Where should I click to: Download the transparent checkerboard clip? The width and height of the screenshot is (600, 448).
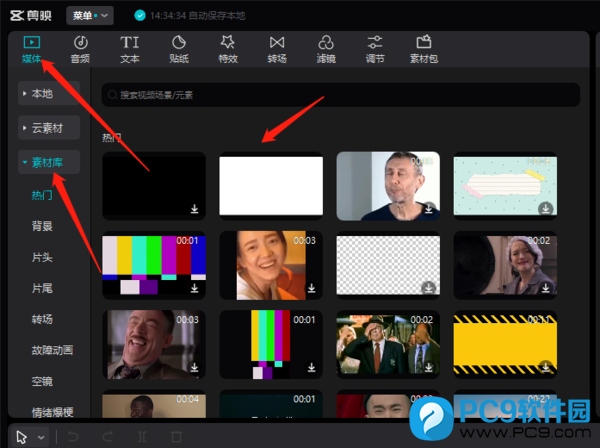coord(429,288)
